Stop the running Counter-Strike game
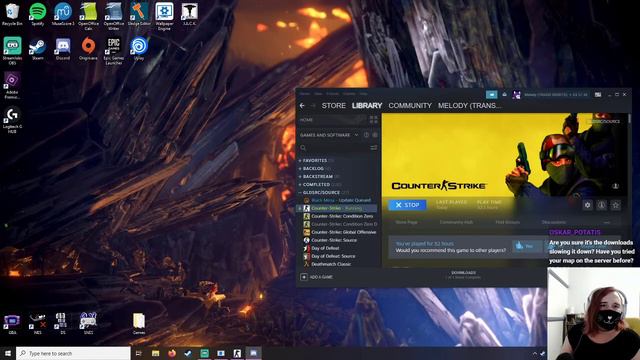 [x=407, y=205]
